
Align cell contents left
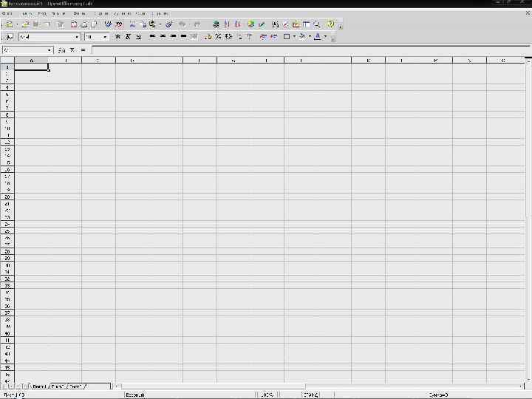click(x=152, y=37)
